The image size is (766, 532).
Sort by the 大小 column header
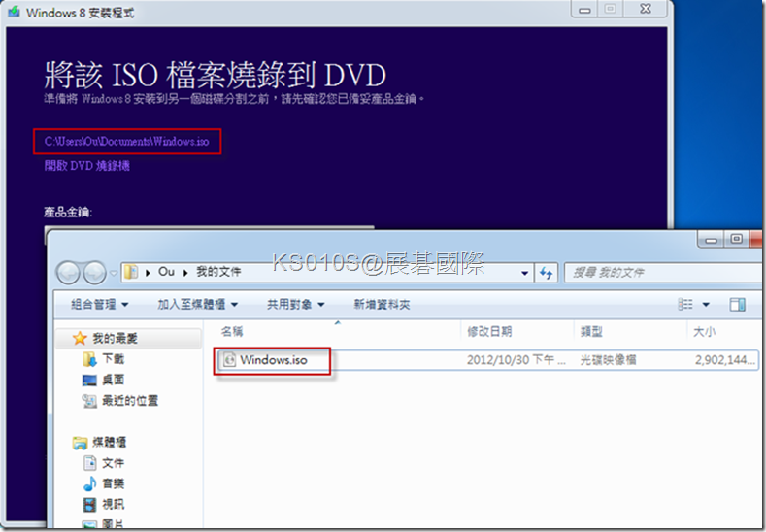[704, 332]
